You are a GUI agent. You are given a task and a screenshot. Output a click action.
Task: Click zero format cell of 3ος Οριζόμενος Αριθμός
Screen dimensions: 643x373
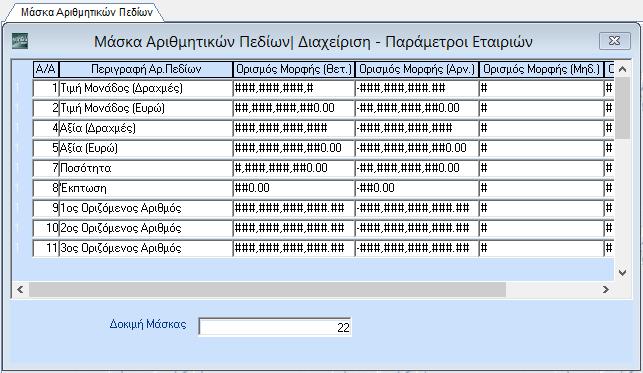tap(541, 248)
